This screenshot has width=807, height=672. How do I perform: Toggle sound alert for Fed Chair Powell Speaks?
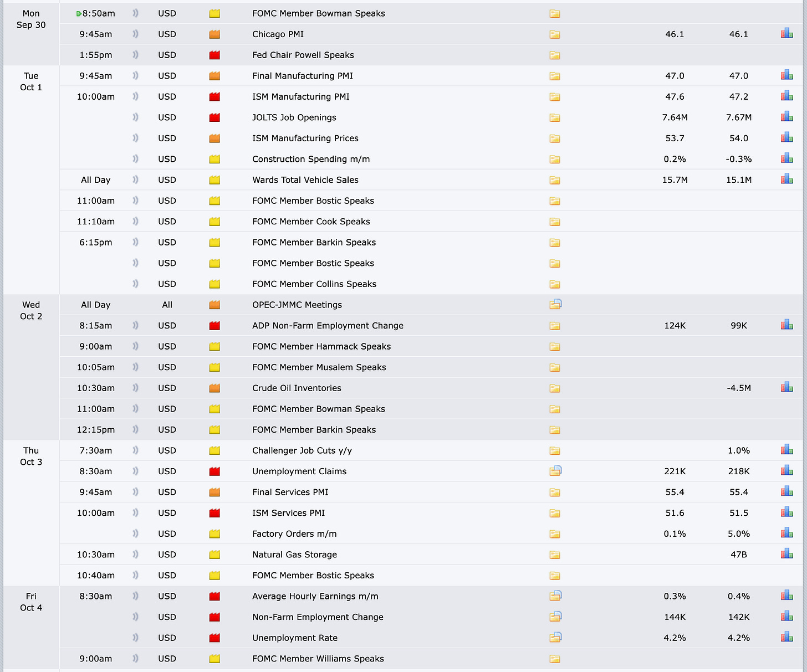click(x=136, y=55)
